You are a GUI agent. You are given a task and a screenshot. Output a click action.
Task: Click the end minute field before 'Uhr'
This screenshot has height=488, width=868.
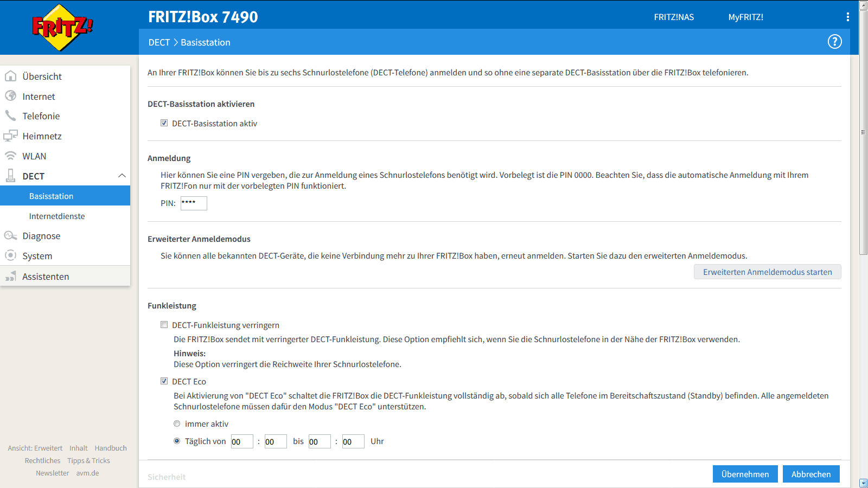353,441
